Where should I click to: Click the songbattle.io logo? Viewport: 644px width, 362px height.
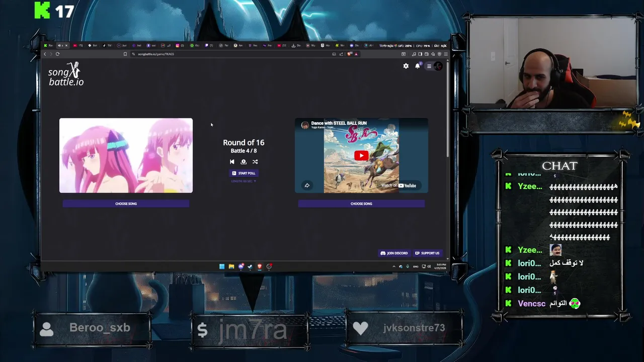(66, 74)
